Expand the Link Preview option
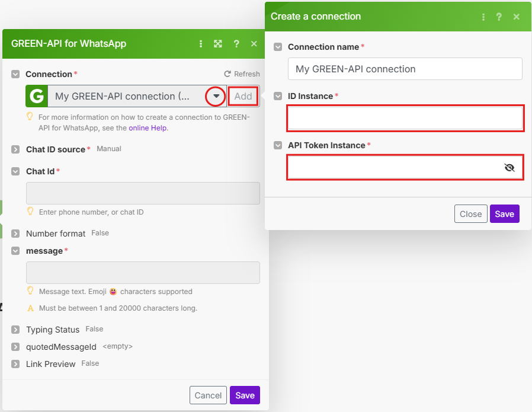This screenshot has height=412, width=532. click(15, 364)
